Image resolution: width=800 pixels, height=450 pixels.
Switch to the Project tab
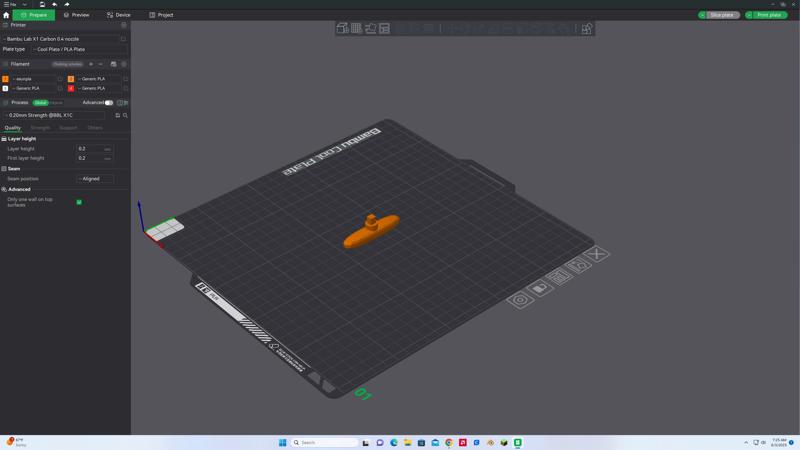click(x=161, y=15)
